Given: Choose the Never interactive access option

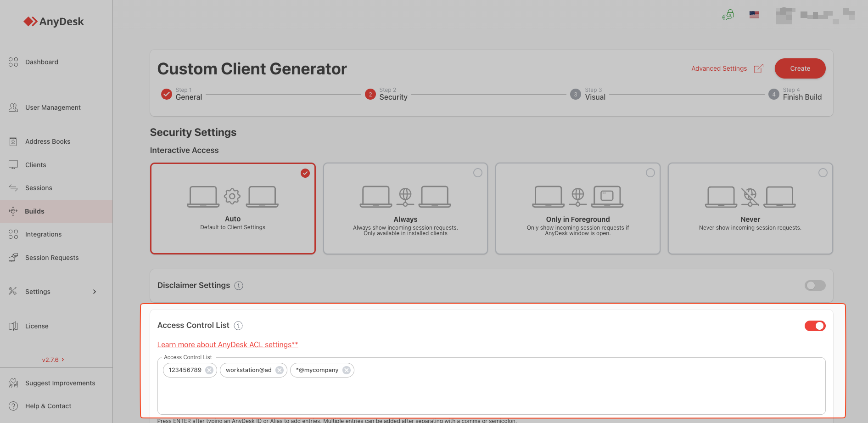Looking at the screenshot, I should (750, 209).
